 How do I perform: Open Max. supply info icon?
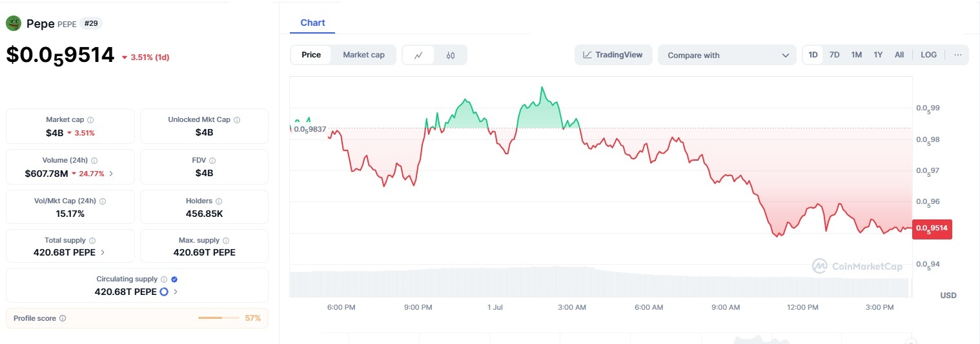(x=226, y=241)
